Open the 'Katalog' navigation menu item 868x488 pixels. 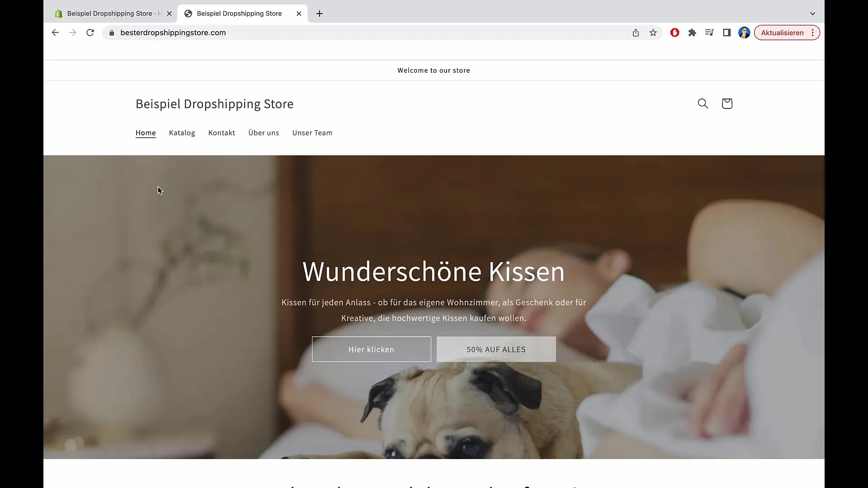182,132
